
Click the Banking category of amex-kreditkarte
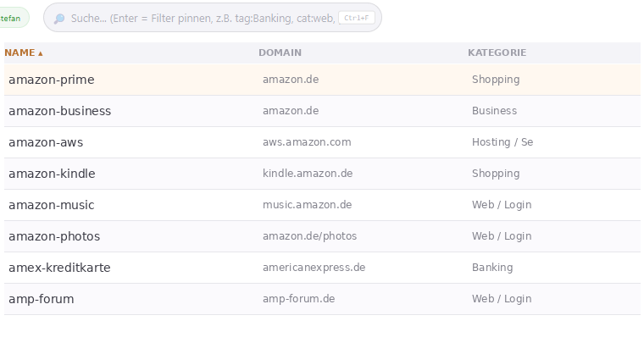[x=492, y=268]
